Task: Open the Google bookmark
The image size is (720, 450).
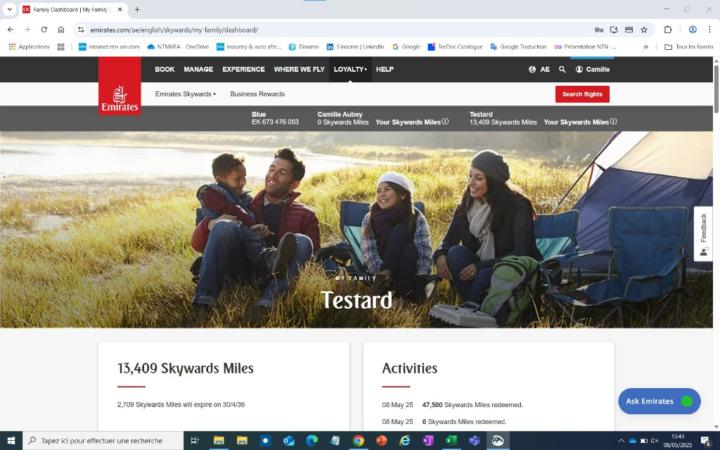Action: [x=406, y=47]
